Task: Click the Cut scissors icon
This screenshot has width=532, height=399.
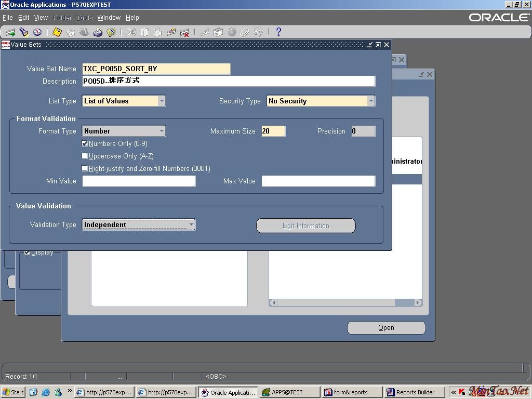Action: pyautogui.click(x=131, y=32)
